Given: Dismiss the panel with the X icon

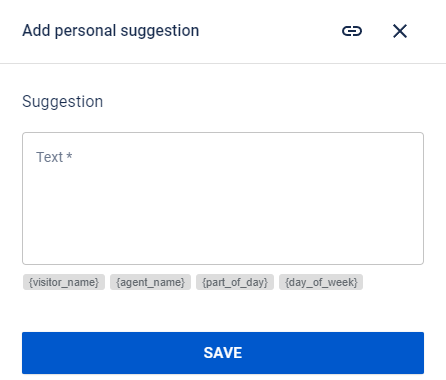Looking at the screenshot, I should [400, 31].
